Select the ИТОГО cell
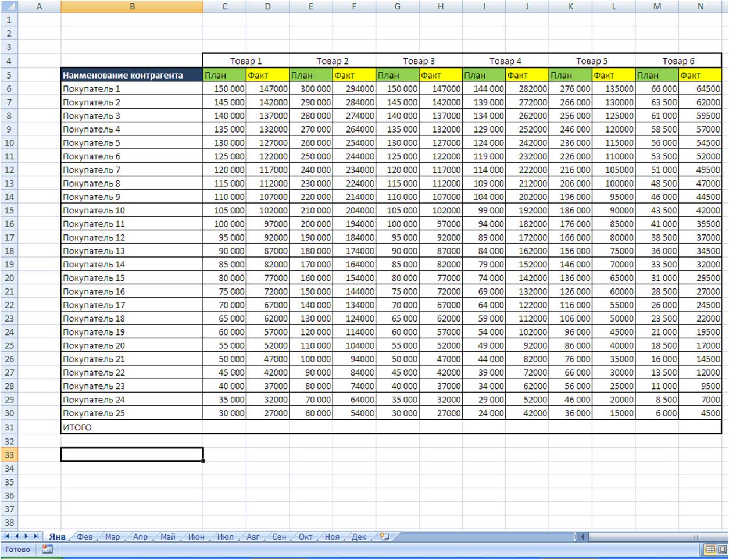 [132, 427]
